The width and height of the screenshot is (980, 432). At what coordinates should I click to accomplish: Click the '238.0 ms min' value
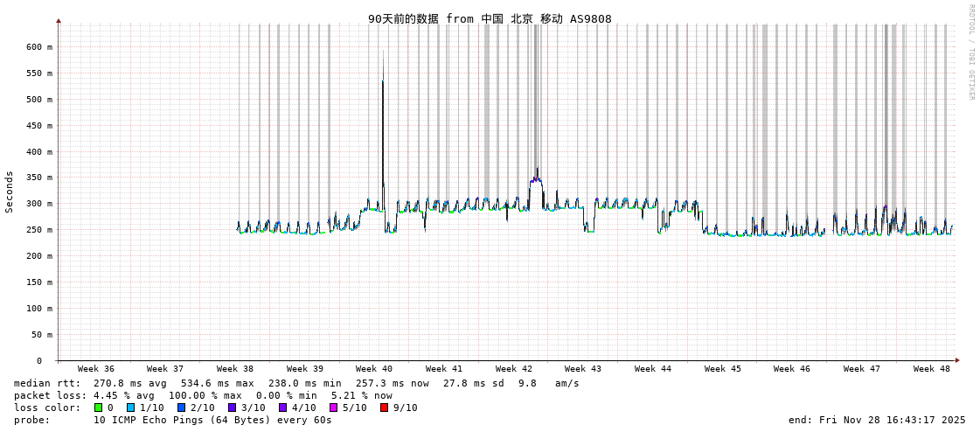[306, 383]
